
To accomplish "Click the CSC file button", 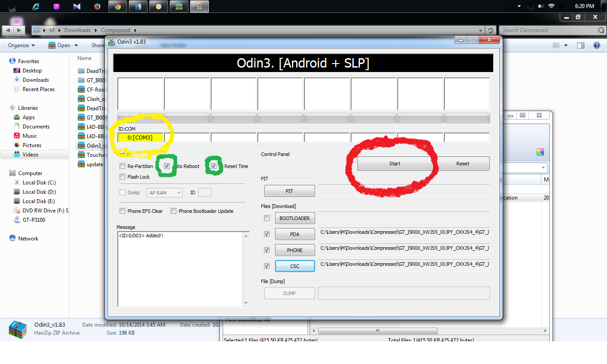I will [295, 266].
